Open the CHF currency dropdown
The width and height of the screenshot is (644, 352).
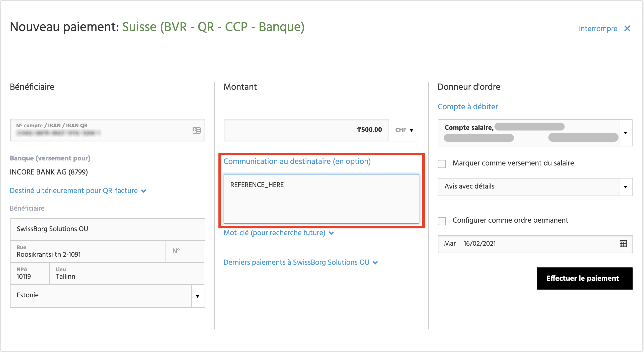coord(404,130)
